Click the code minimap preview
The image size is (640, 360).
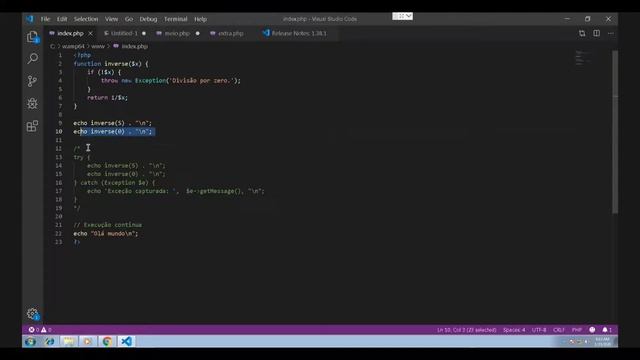tap(583, 58)
